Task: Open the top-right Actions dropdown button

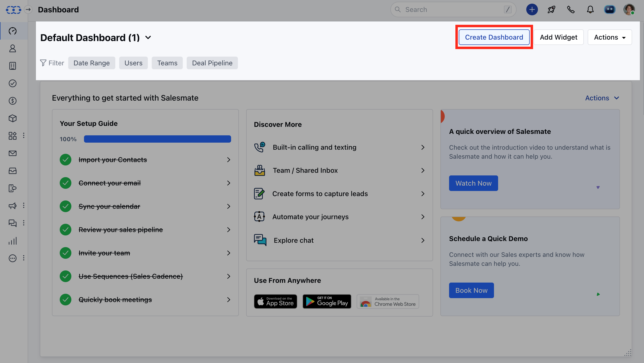Action: (610, 37)
